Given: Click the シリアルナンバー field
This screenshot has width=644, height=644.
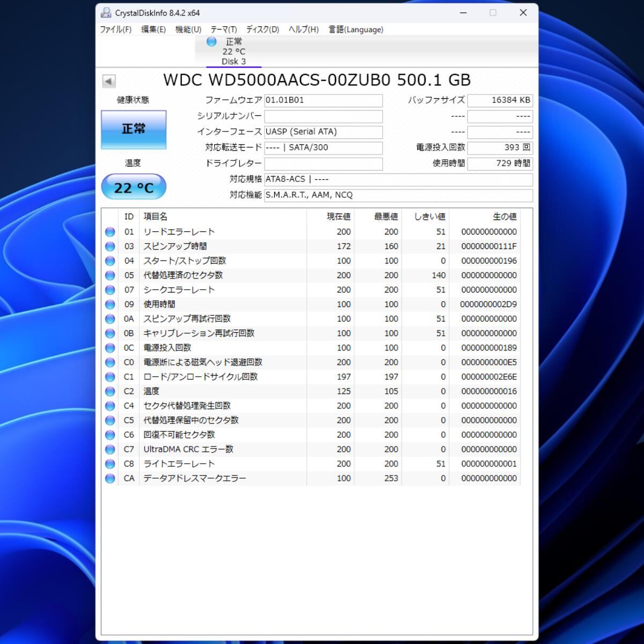Looking at the screenshot, I should pos(323,116).
